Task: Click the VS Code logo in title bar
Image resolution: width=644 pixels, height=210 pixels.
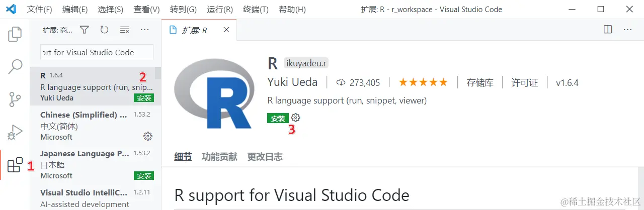Action: (12, 9)
